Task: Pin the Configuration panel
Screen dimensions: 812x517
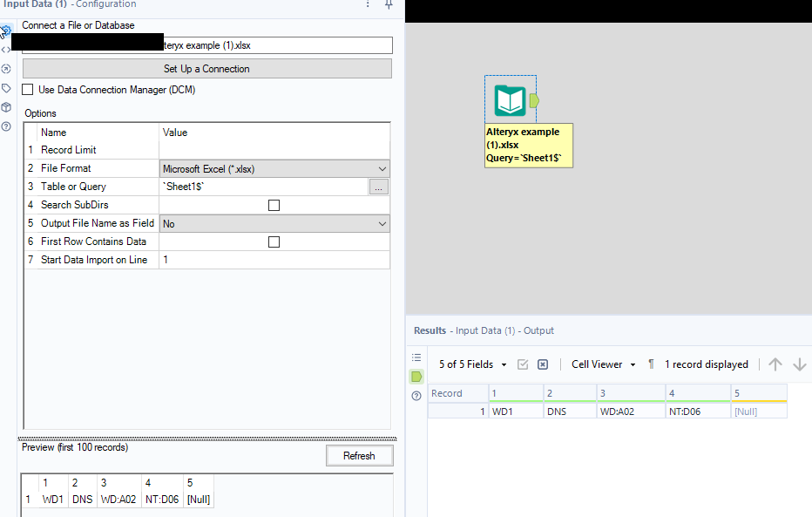Action: coord(389,4)
